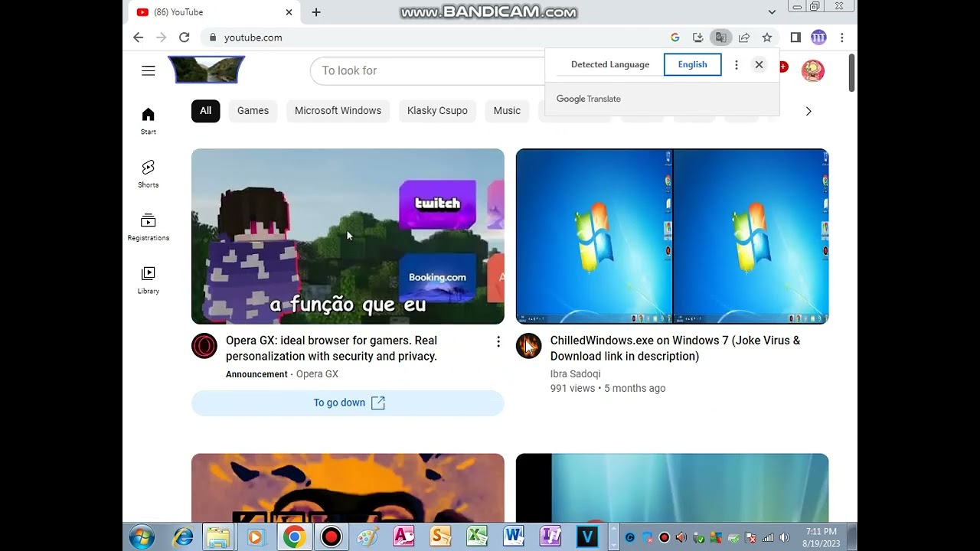The image size is (980, 551).
Task: Open the Opera GX ad title link
Action: tap(332, 348)
